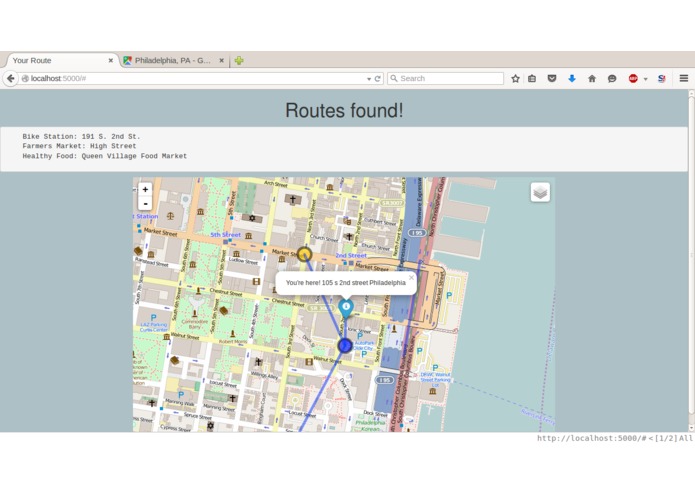Open the map layers control
Viewport: 695px width, 494px height.
coord(540,192)
